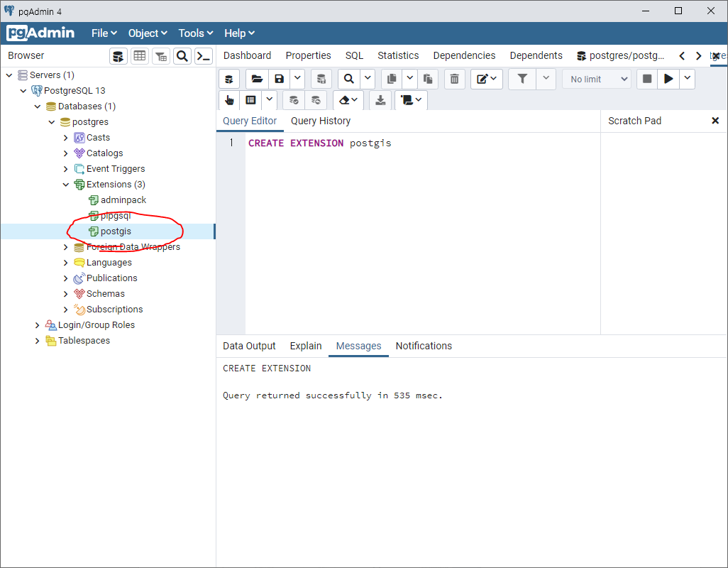Collapse the Servers (1) tree node
This screenshot has height=568, width=728.
[x=9, y=75]
